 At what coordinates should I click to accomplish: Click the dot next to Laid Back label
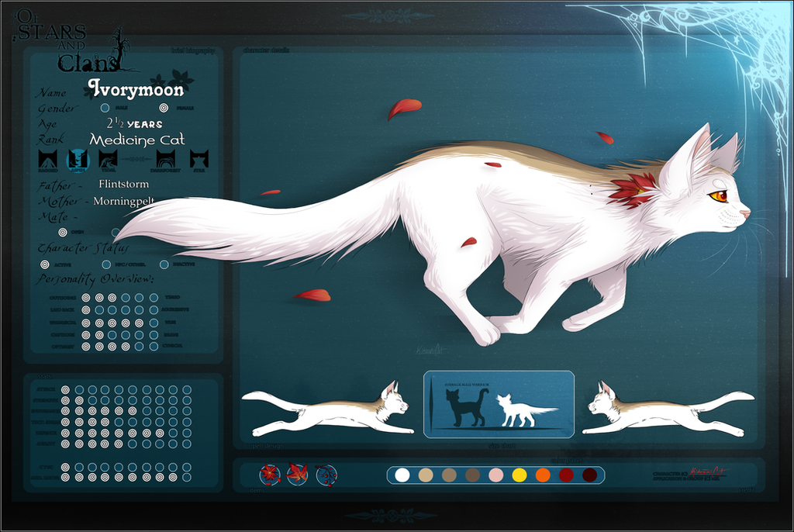pos(86,309)
